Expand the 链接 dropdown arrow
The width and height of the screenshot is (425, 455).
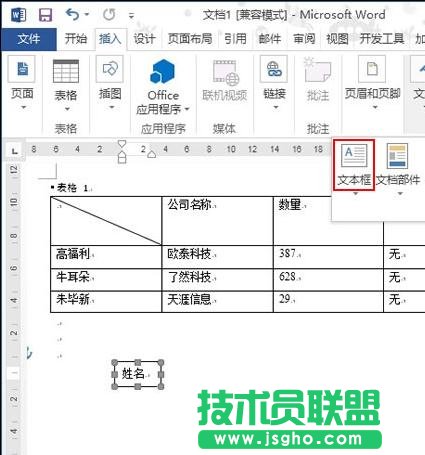276,107
